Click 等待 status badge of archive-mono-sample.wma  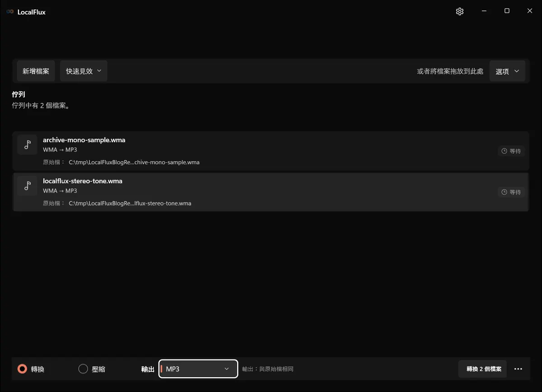511,151
